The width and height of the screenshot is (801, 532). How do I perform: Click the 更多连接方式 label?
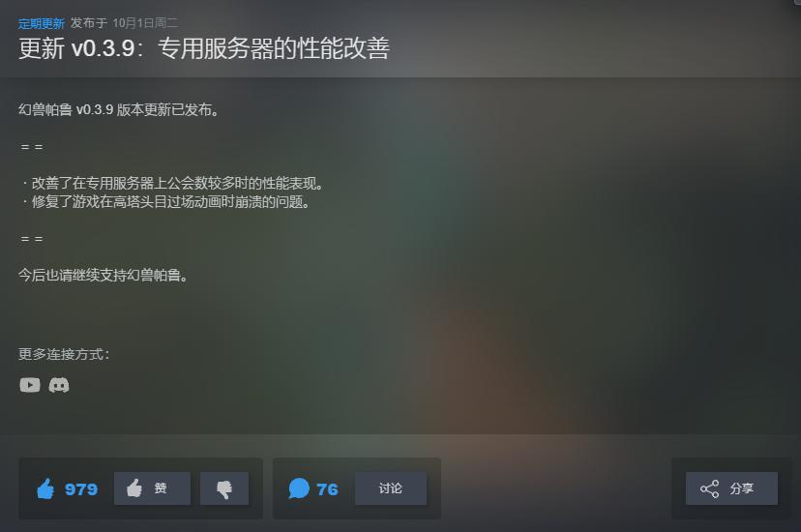click(x=64, y=354)
